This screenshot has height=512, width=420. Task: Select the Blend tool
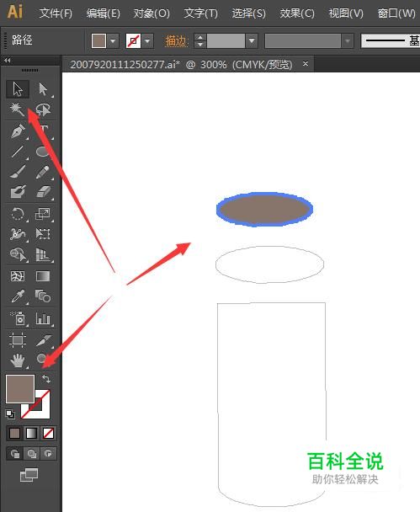pyautogui.click(x=43, y=296)
